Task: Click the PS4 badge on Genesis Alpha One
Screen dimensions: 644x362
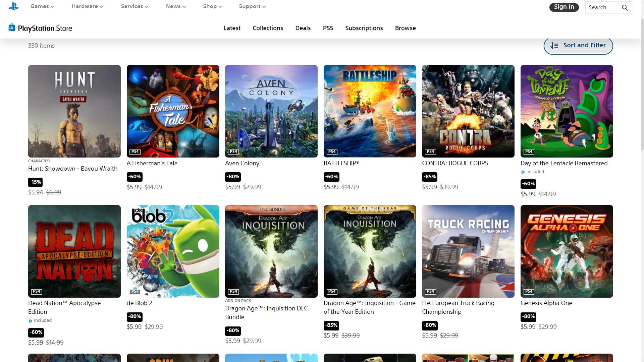Action: pyautogui.click(x=529, y=292)
